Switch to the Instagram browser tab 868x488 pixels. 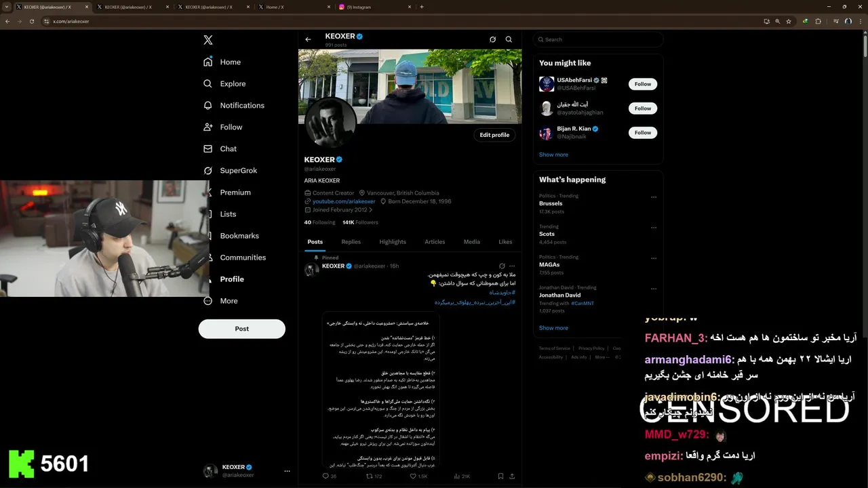coord(376,7)
